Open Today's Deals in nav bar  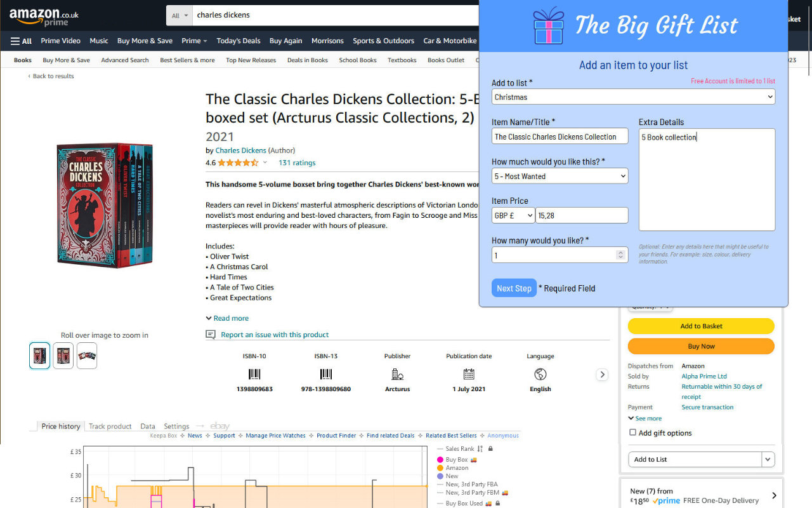[x=239, y=41]
